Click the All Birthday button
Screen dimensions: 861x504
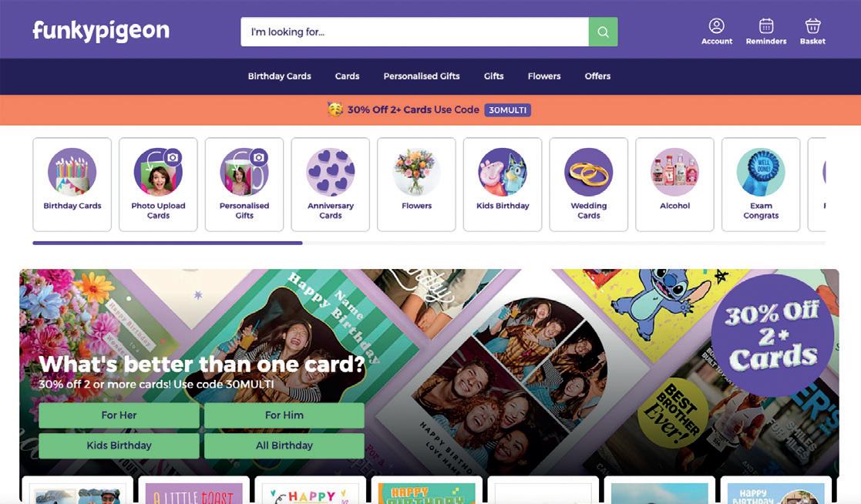point(284,445)
